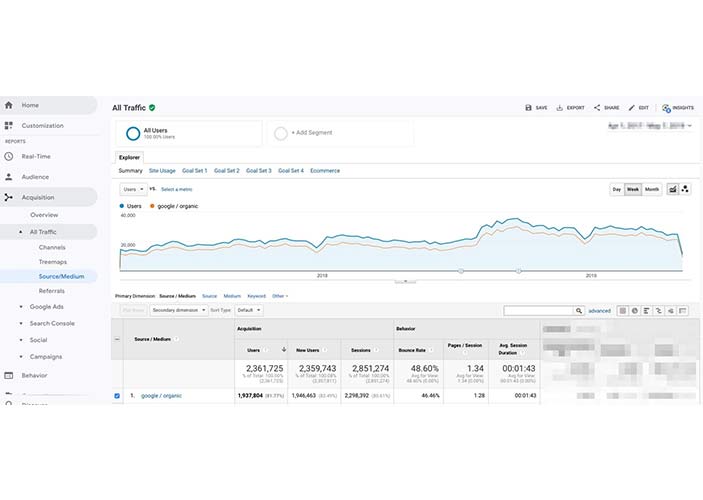The width and height of the screenshot is (703, 500).
Task: Open the Channels report
Action: pos(52,248)
